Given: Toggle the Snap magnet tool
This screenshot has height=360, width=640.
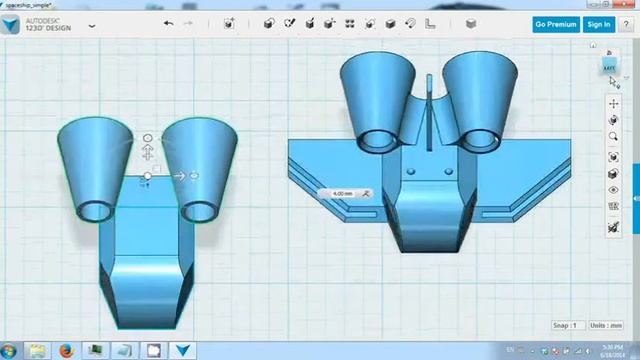Looking at the screenshot, I should point(410,24).
